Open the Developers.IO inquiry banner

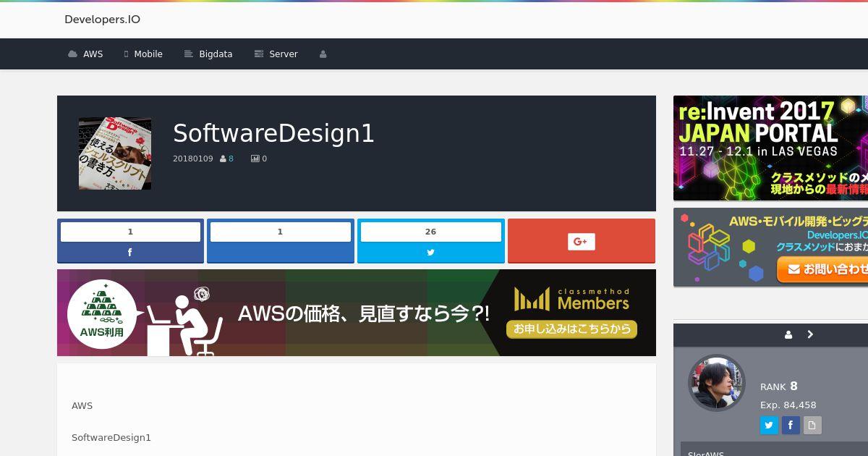(x=770, y=247)
